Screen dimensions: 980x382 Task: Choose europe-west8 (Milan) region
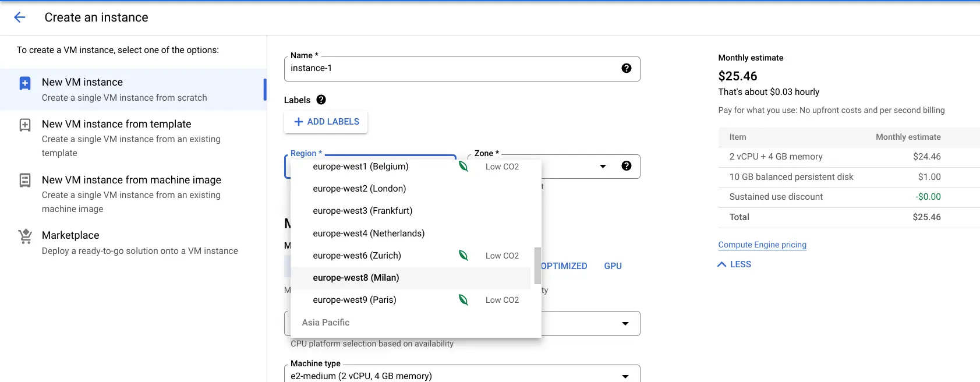click(411, 278)
